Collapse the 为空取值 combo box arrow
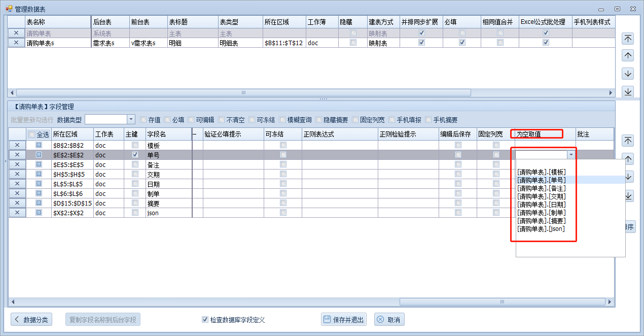644x336 pixels. click(571, 155)
